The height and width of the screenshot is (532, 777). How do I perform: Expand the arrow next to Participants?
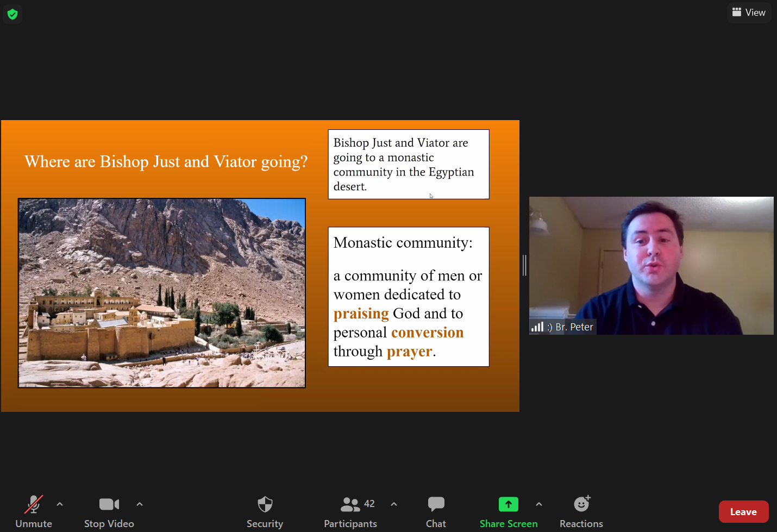coord(394,504)
